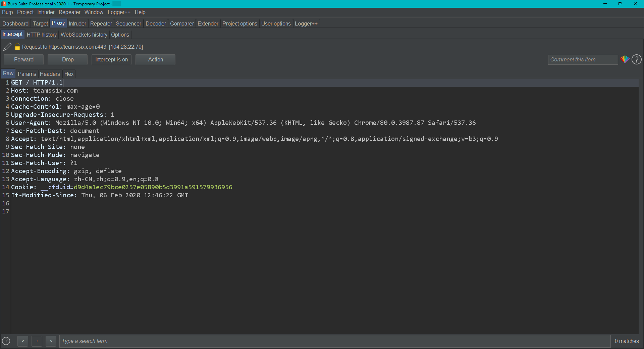Open the Action menu button
644x349 pixels.
[x=156, y=59]
